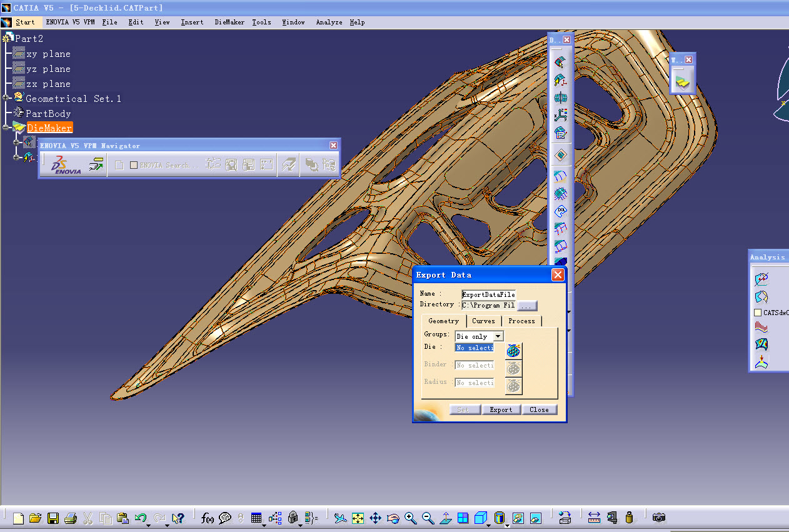Expand the Geometrical Set.1 tree node
Screen dimensions: 789x532
coord(6,98)
